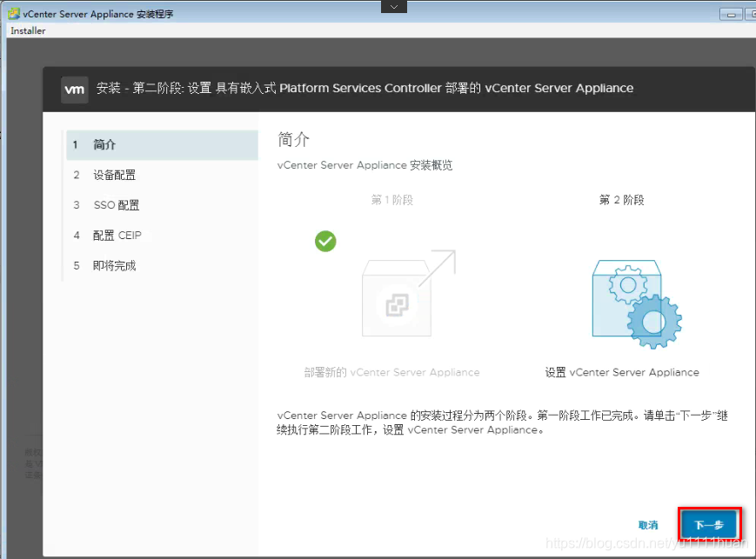The height and width of the screenshot is (559, 756).
Task: Click the green checkmark stage 1 icon
Action: (x=325, y=241)
